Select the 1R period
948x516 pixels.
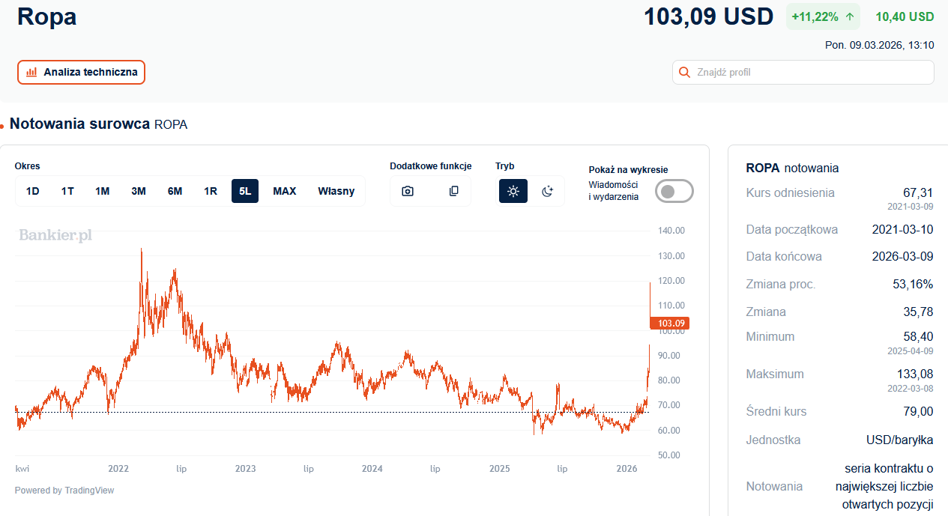210,191
